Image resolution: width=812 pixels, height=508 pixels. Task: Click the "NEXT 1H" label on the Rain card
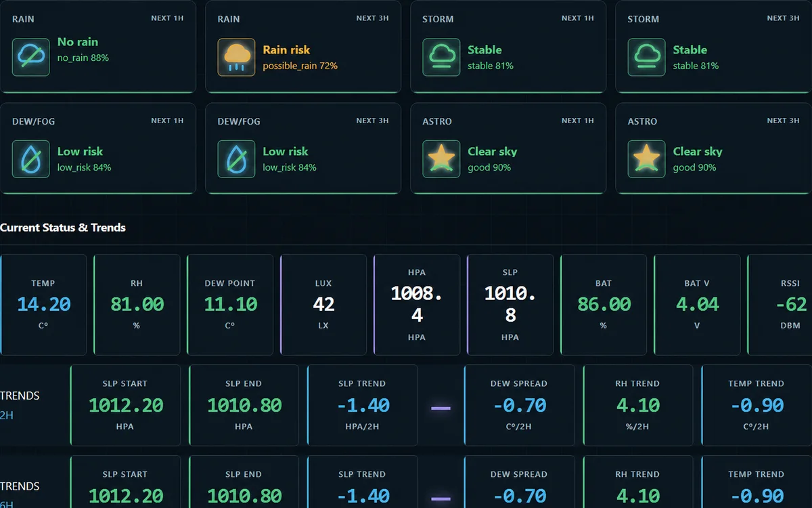point(167,18)
